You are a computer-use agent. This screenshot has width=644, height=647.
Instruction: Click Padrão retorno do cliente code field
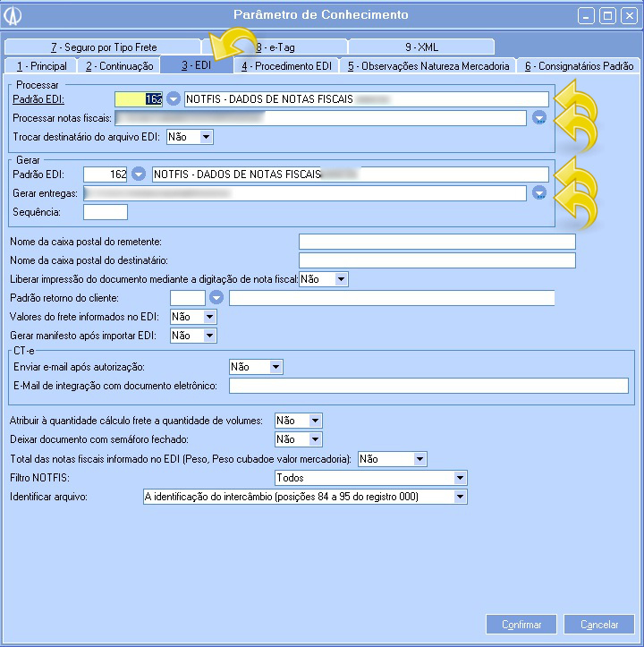(x=187, y=298)
